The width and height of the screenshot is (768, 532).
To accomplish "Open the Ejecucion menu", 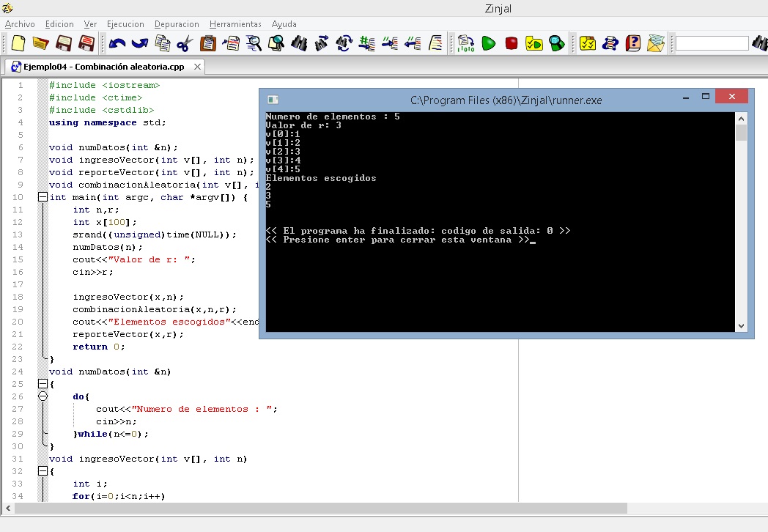I will (x=125, y=23).
